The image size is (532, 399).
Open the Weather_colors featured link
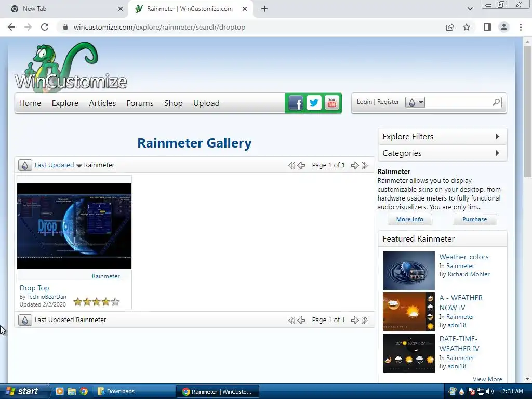(x=464, y=257)
